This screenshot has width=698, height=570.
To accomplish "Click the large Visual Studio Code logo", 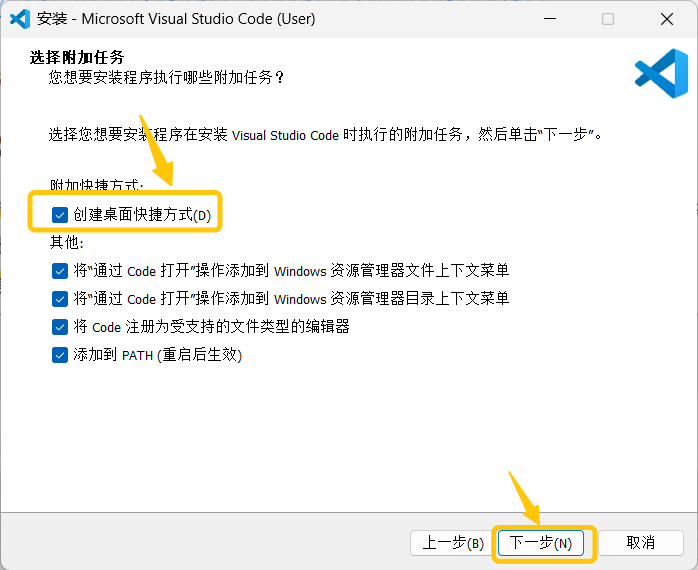I will tap(660, 74).
